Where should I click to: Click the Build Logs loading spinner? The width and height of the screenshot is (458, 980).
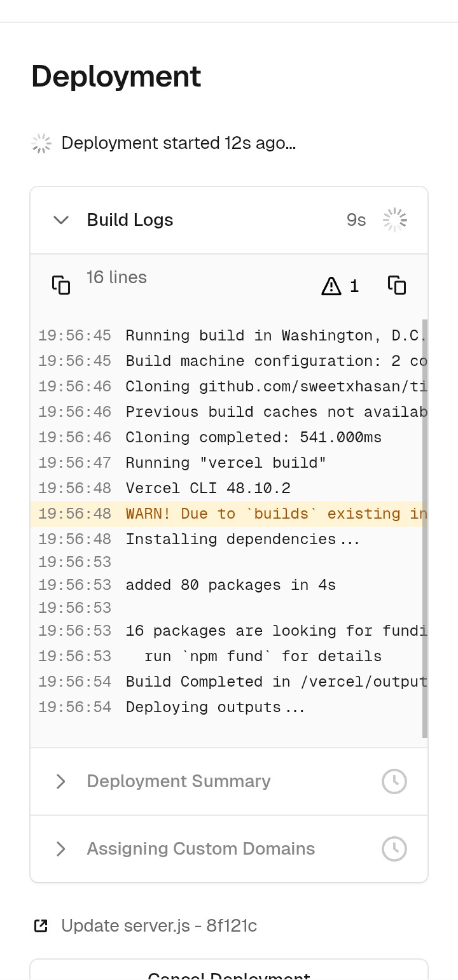click(x=394, y=220)
